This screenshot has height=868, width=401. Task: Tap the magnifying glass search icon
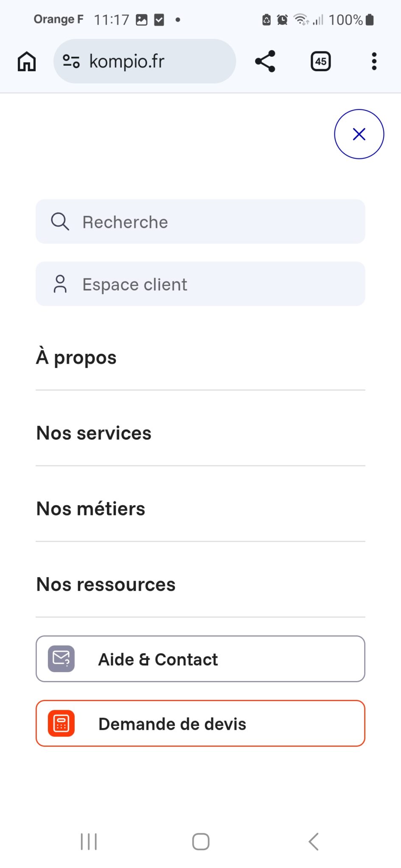60,222
